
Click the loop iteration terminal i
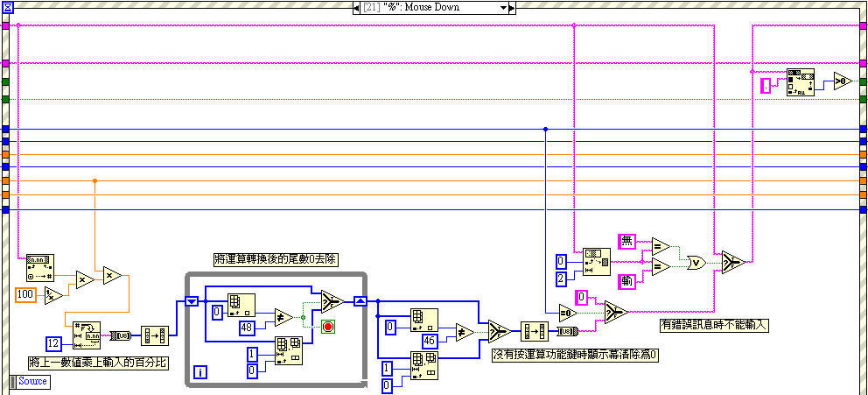click(x=200, y=372)
